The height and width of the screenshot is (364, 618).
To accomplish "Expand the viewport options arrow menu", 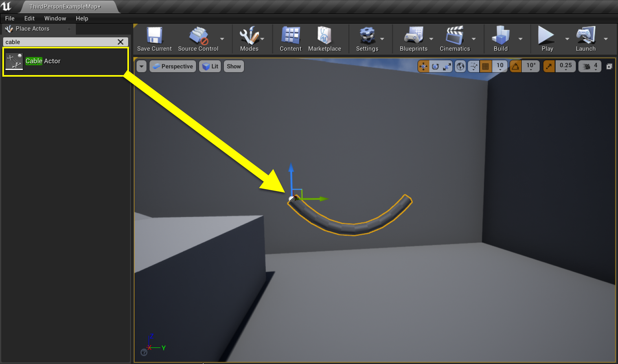I will click(142, 66).
